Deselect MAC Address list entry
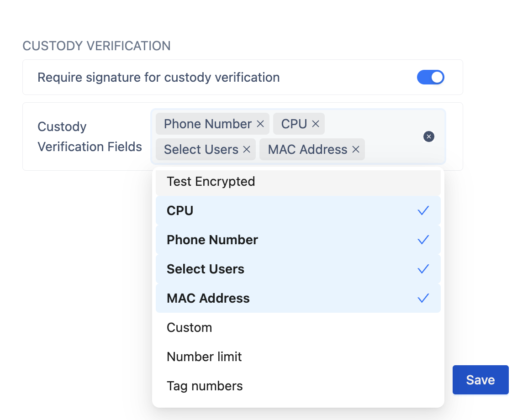The image size is (528, 420). (208, 298)
